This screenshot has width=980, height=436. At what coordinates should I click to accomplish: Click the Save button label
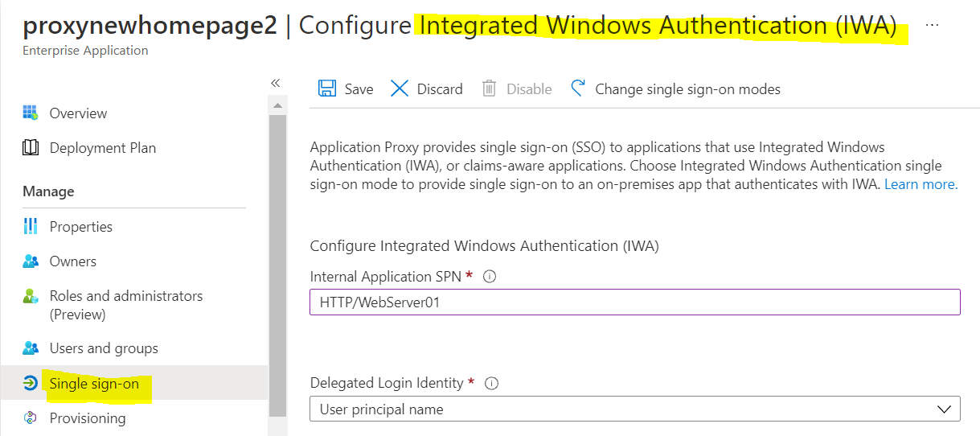click(359, 89)
